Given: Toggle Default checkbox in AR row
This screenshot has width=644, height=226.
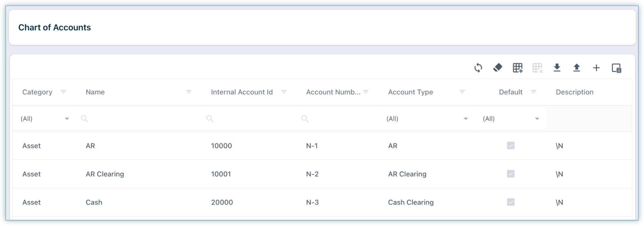Looking at the screenshot, I should click(x=511, y=146).
